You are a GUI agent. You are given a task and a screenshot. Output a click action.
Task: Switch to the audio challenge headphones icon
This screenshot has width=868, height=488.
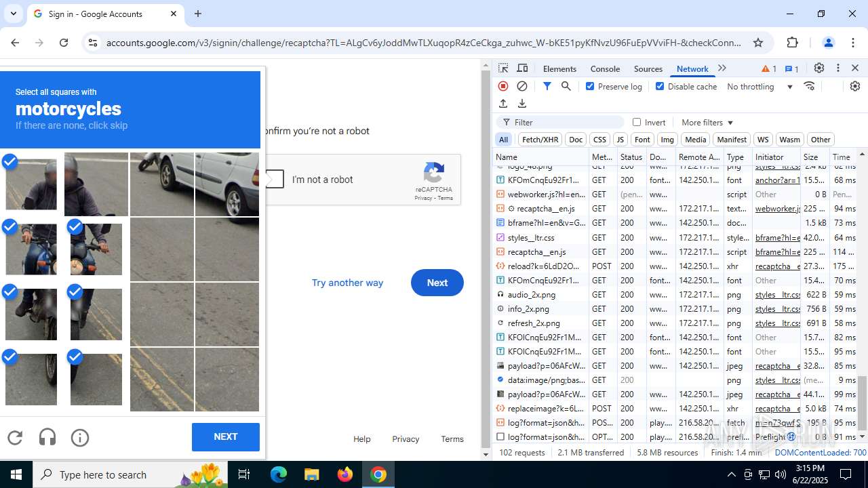pyautogui.click(x=47, y=438)
